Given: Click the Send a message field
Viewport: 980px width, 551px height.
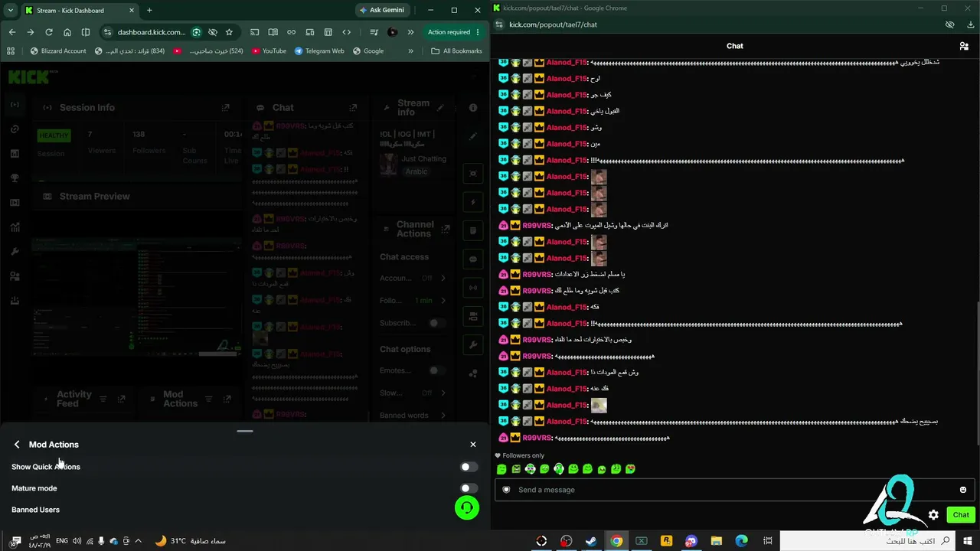Looking at the screenshot, I should [733, 490].
